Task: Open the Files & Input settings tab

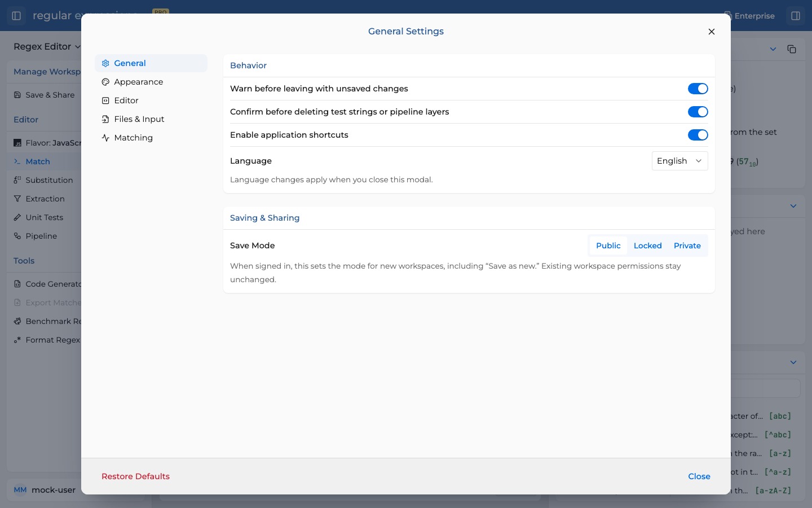Action: pos(151,119)
